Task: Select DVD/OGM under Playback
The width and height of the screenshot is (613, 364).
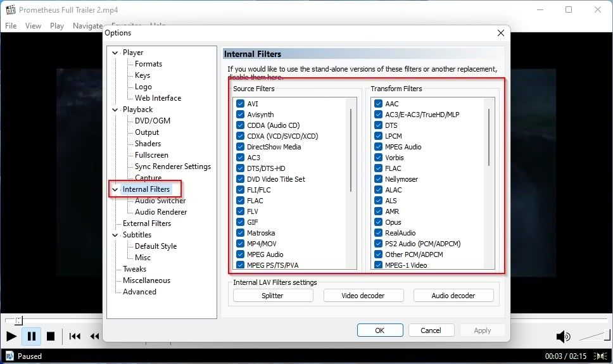Action: pyautogui.click(x=153, y=121)
